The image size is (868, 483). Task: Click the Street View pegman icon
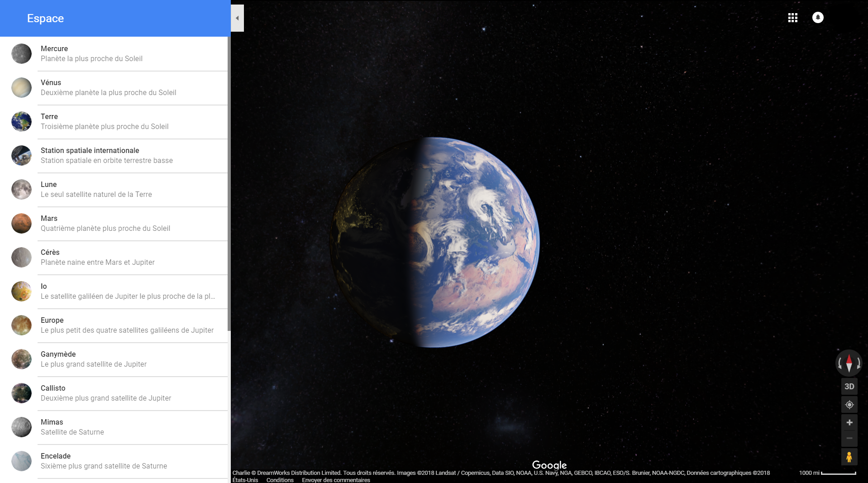point(849,457)
